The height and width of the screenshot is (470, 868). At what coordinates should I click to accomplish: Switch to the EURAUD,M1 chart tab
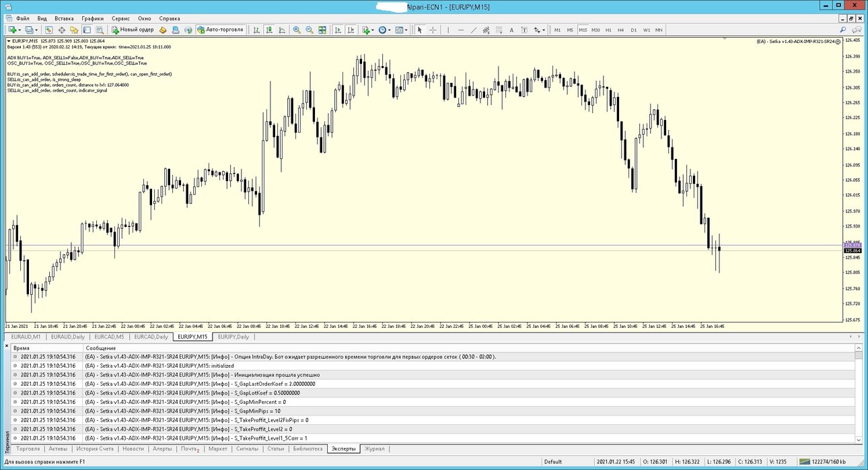26,337
